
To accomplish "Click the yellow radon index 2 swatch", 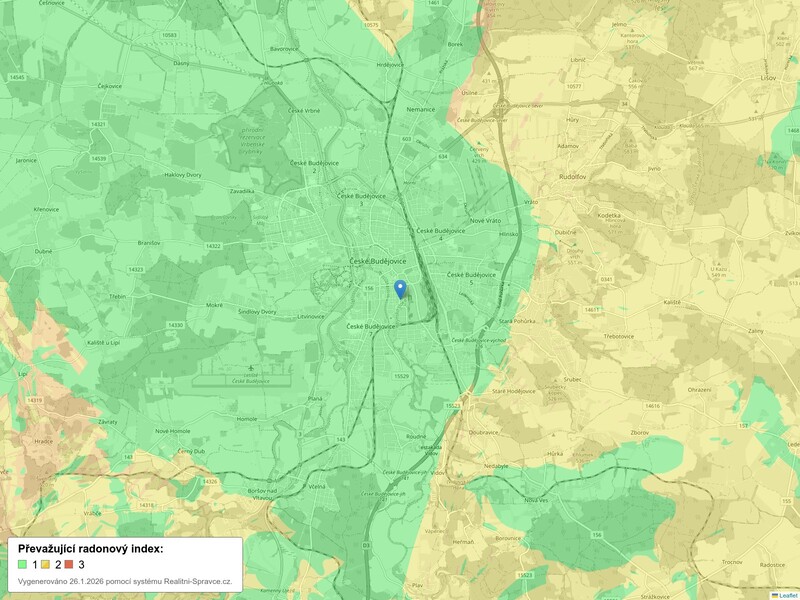I will [x=46, y=565].
